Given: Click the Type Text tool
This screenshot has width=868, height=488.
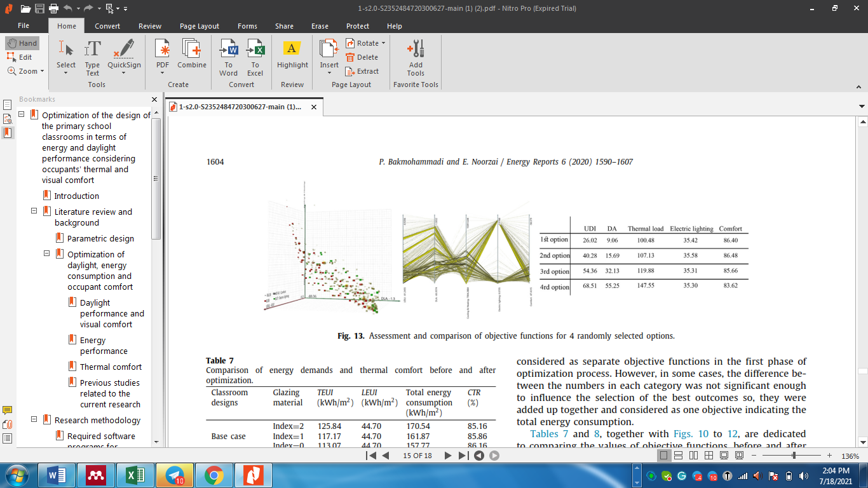Looking at the screenshot, I should coord(93,57).
